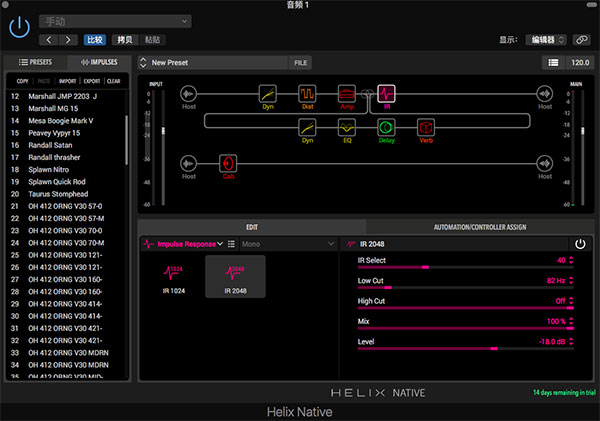Select the red Verb block

click(425, 127)
